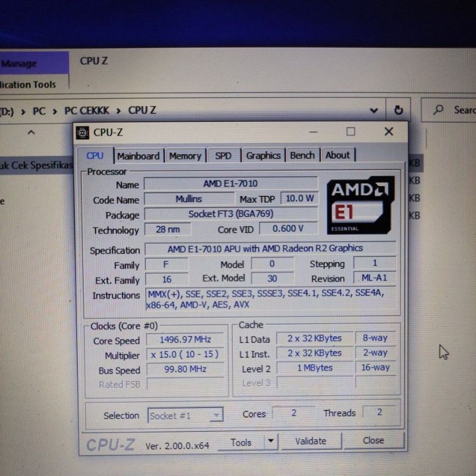Open the About tab
This screenshot has height=476, width=476.
click(x=337, y=155)
